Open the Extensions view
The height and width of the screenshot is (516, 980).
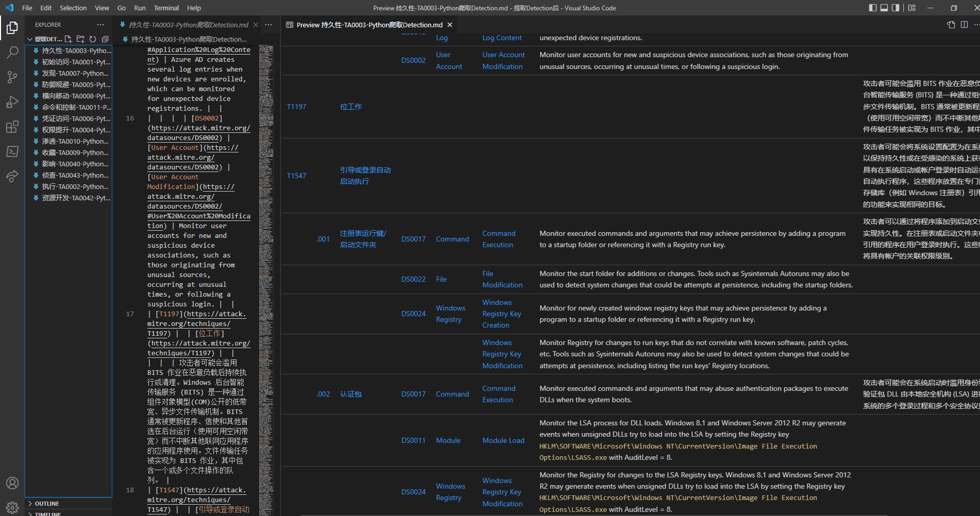[x=12, y=127]
